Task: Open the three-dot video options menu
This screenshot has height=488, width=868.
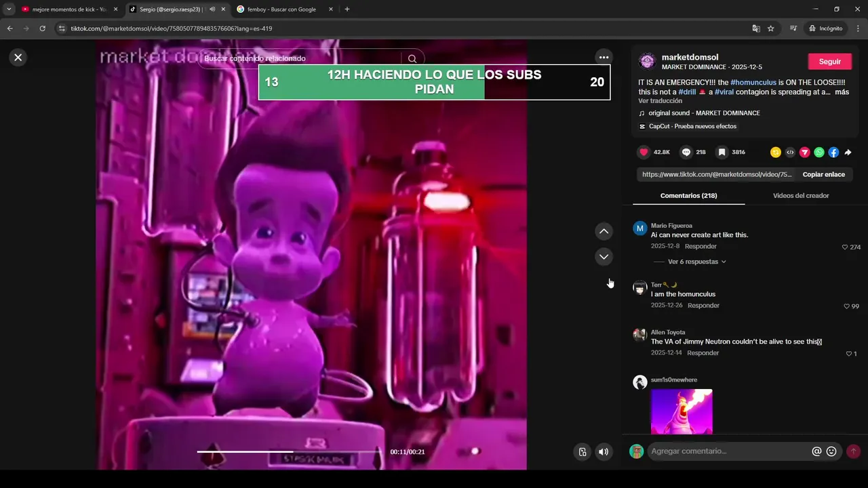Action: pyautogui.click(x=604, y=58)
